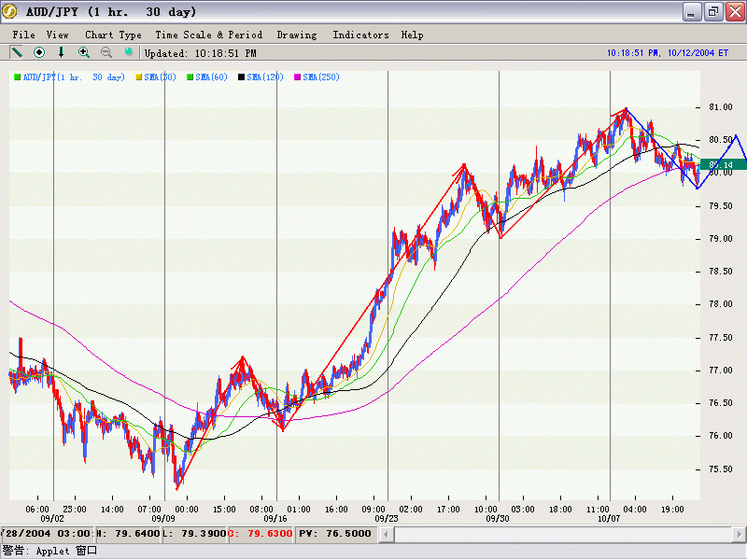The image size is (747, 560).
Task: Click the teal refresh globe icon
Action: [x=129, y=53]
